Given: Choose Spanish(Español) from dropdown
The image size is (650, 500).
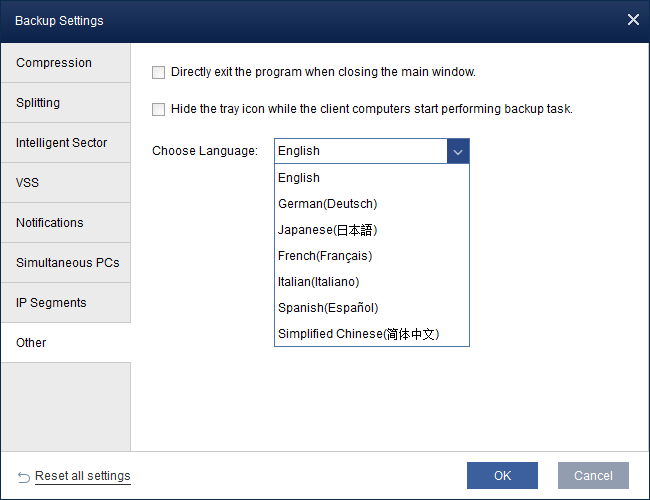Looking at the screenshot, I should [x=328, y=308].
